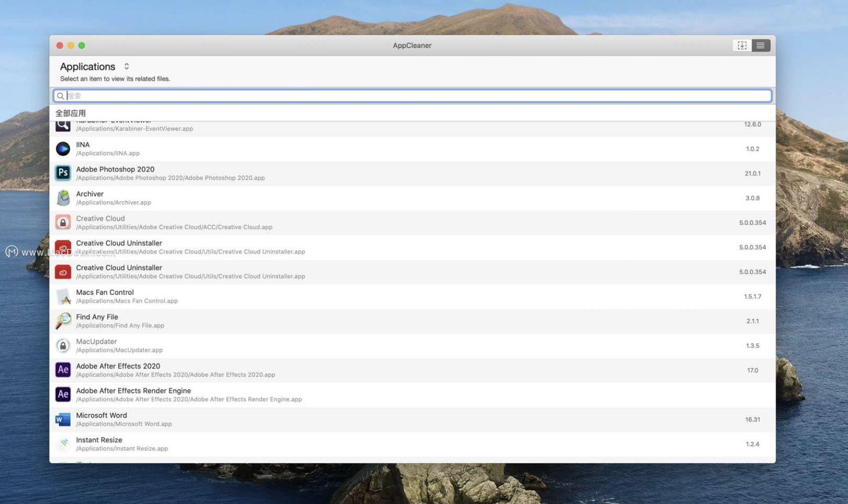Screen dimensions: 848x504
Task: Focus the search input field
Action: coord(412,96)
